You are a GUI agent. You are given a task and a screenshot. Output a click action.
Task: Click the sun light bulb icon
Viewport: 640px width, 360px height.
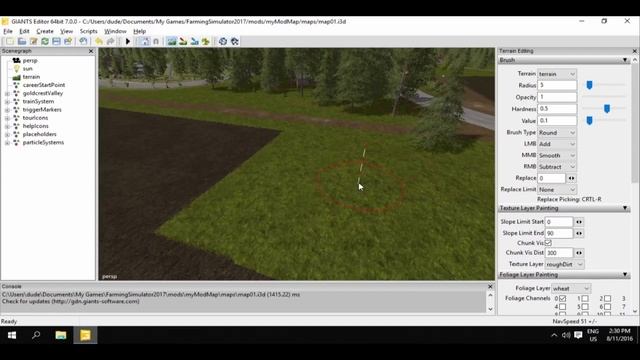click(16, 69)
